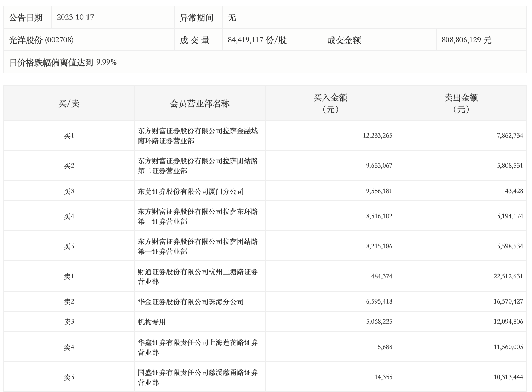Select 东莞证券厦门分公司 in the 买3 row
The height and width of the screenshot is (392, 532).
pos(191,191)
